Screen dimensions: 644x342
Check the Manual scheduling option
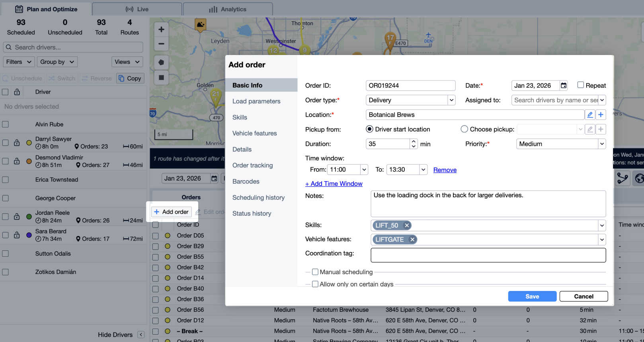pyautogui.click(x=315, y=272)
